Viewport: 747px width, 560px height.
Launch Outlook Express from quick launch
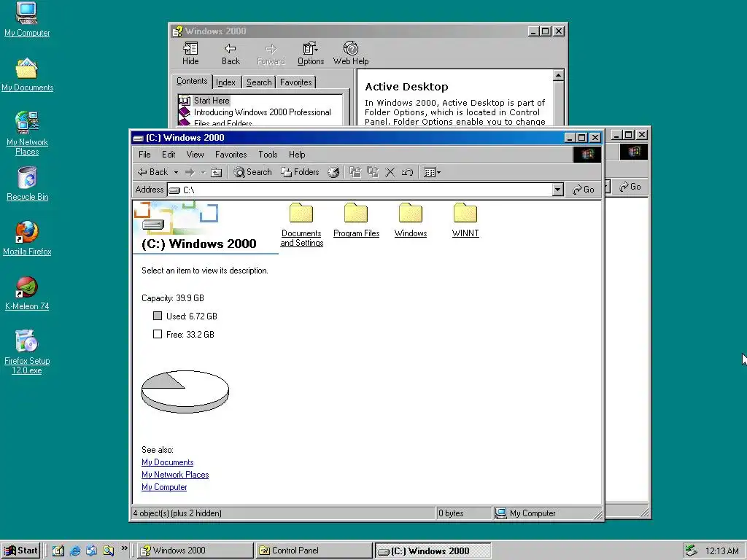coord(91,551)
